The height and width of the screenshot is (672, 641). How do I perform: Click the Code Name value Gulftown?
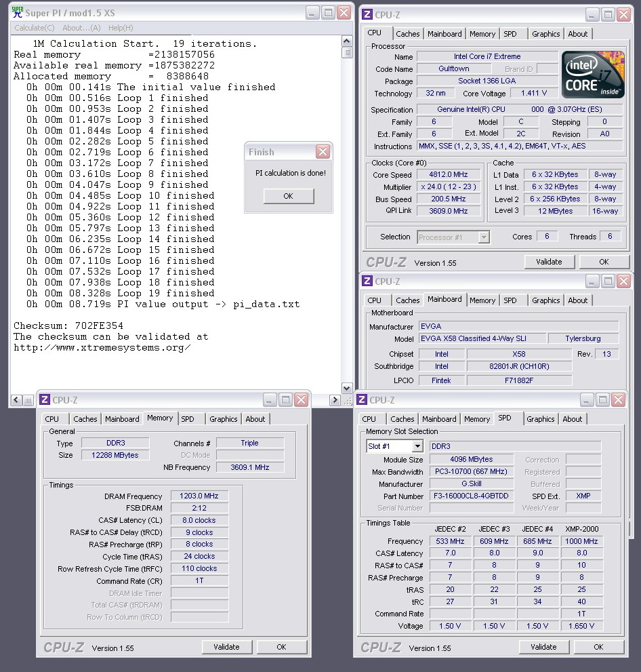[x=453, y=68]
